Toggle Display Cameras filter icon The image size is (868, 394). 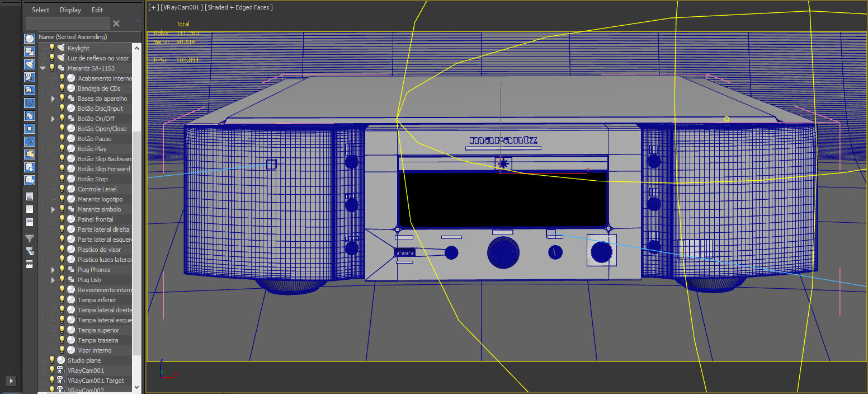click(30, 77)
